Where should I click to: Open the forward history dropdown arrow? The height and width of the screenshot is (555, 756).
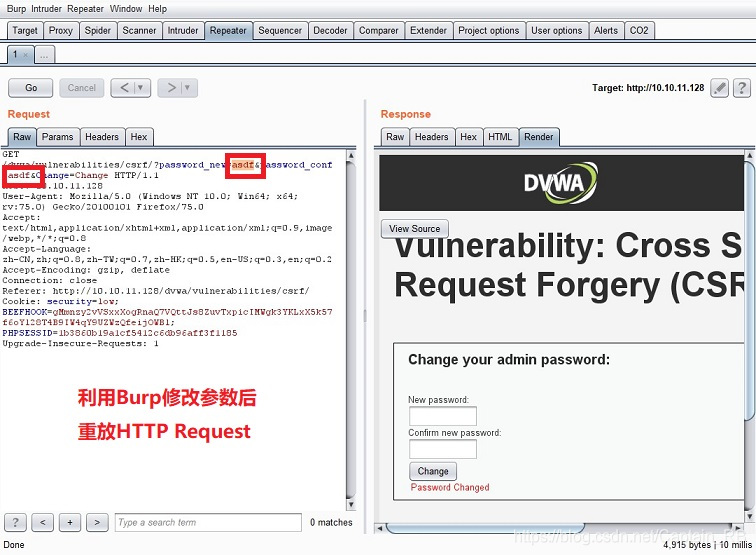pyautogui.click(x=188, y=88)
